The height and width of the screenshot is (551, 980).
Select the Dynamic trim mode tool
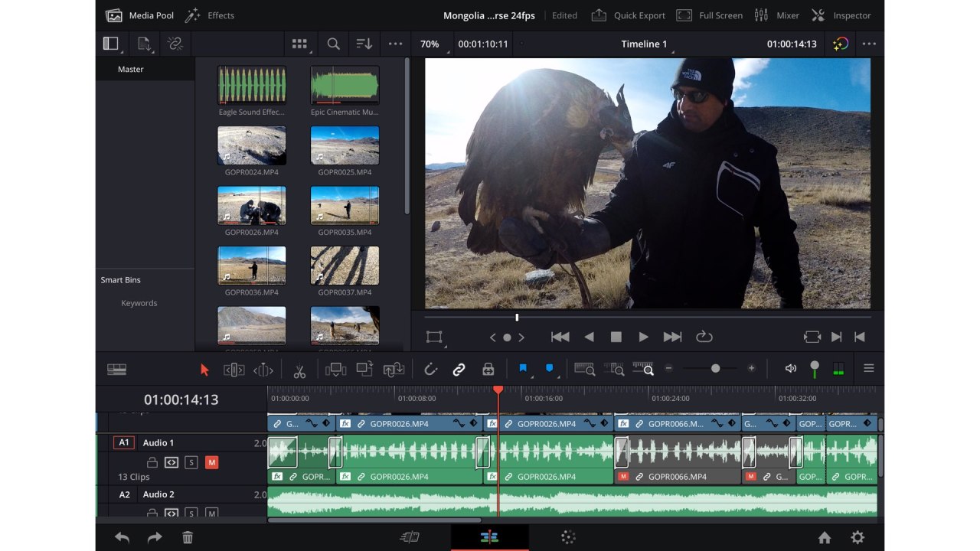pos(263,370)
